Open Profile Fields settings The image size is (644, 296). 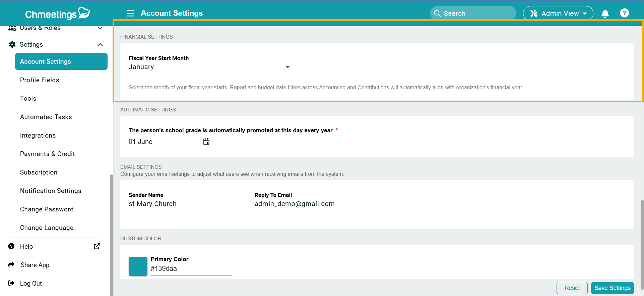point(40,80)
